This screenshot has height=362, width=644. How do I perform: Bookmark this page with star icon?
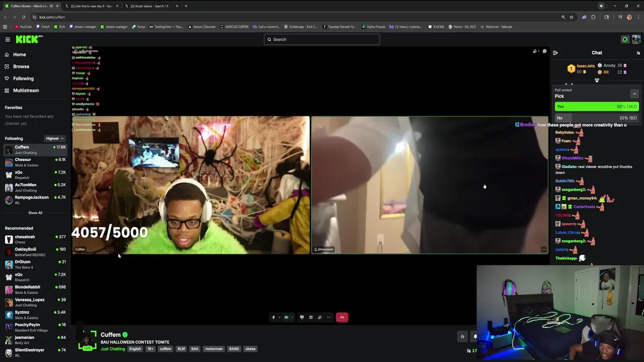point(571,17)
